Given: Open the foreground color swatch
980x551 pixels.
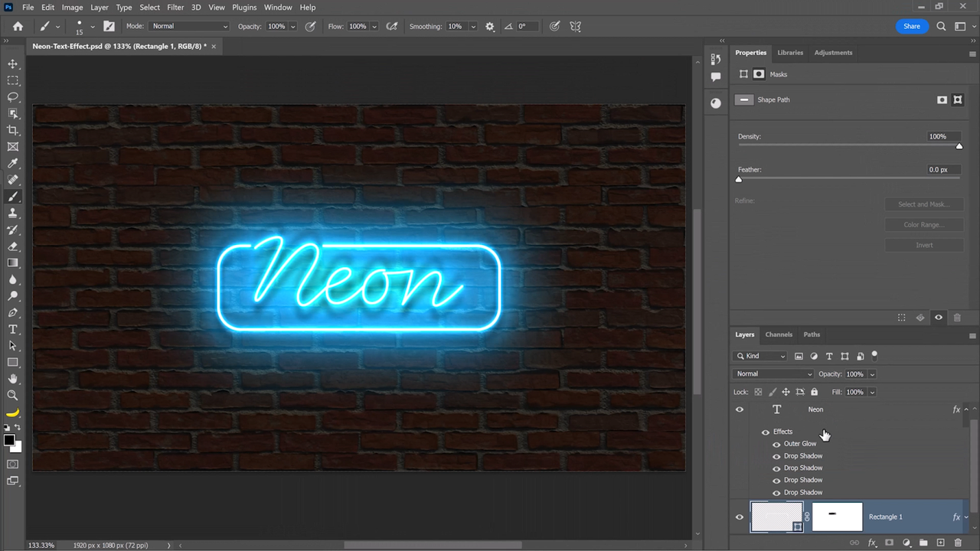Looking at the screenshot, I should point(10,439).
